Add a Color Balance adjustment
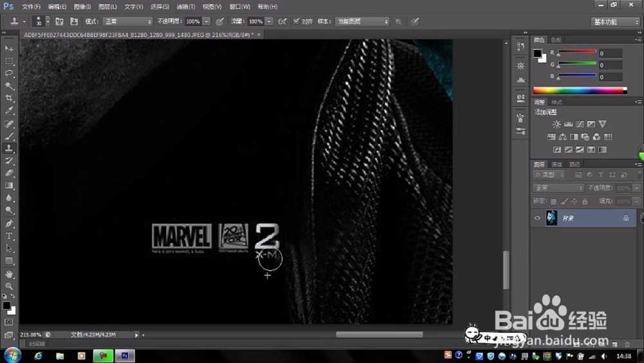This screenshot has width=644, height=363. click(562, 137)
